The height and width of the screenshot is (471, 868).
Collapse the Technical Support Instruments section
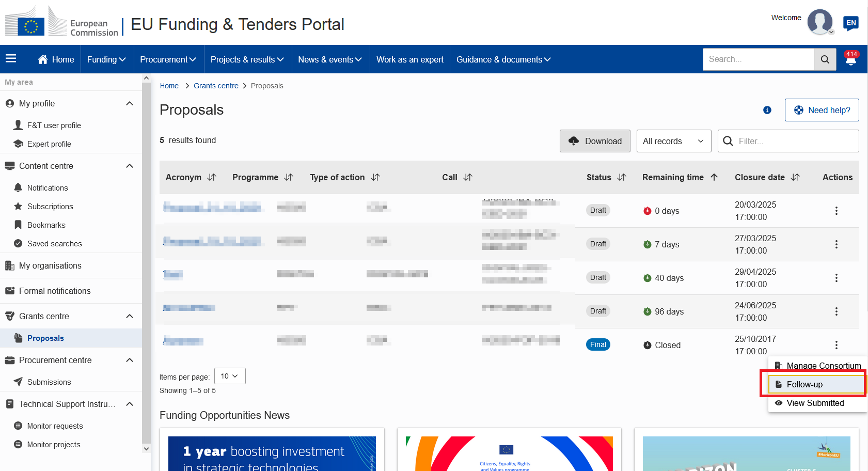tap(130, 404)
